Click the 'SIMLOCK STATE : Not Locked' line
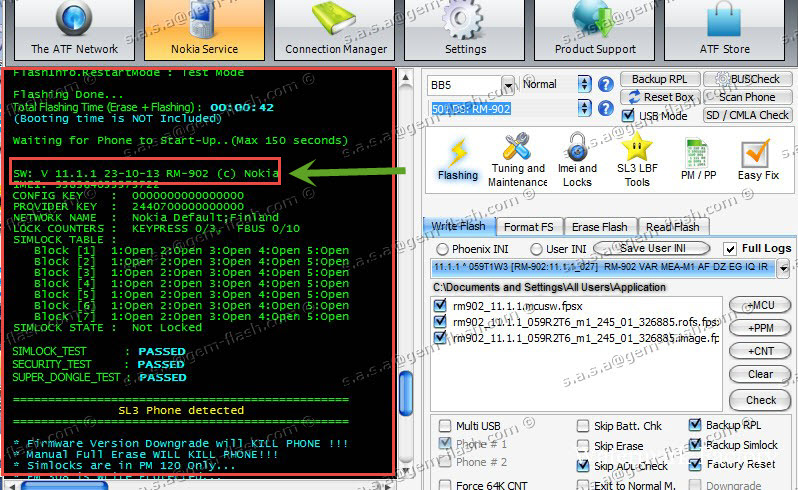The height and width of the screenshot is (490, 798). point(107,328)
